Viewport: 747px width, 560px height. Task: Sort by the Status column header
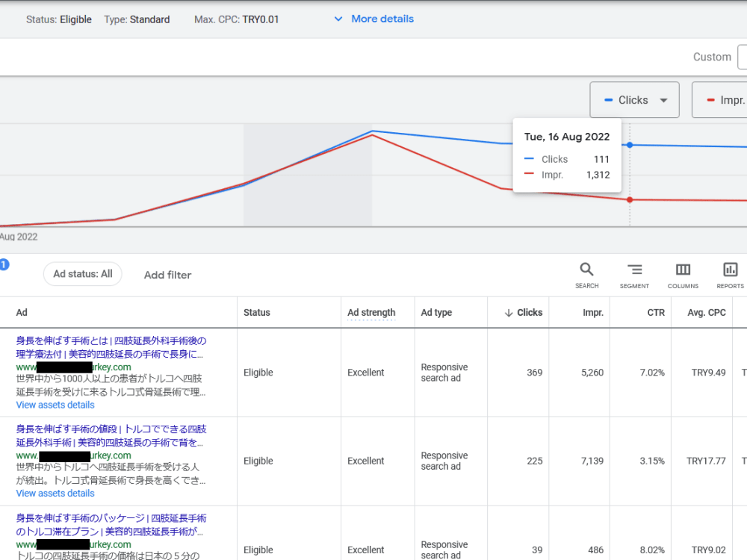point(257,312)
